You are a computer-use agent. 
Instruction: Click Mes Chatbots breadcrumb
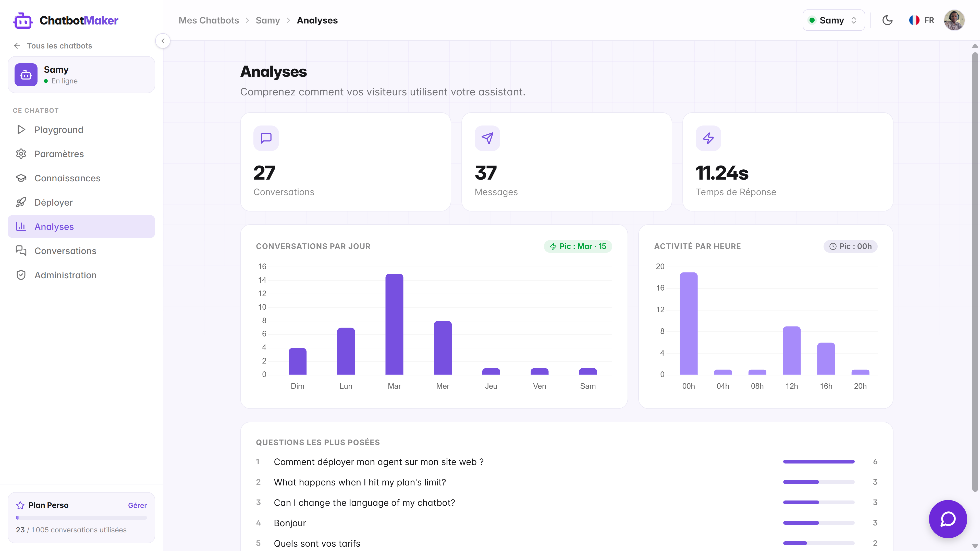coord(209,20)
